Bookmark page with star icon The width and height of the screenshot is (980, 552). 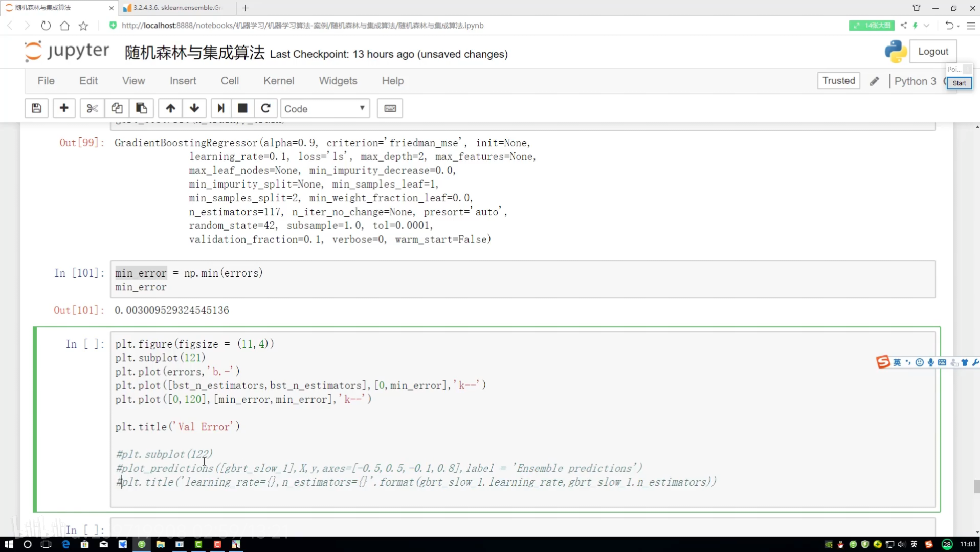[x=83, y=26]
